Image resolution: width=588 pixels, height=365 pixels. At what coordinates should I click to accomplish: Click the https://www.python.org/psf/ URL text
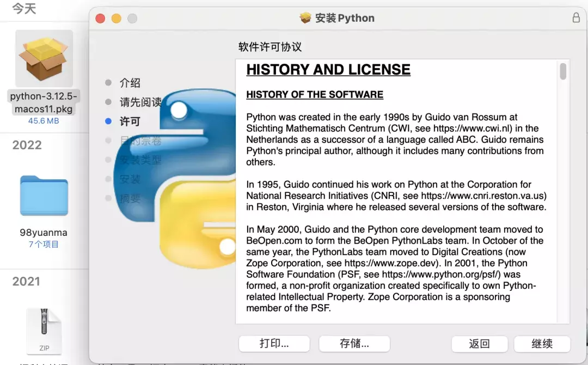tap(441, 274)
